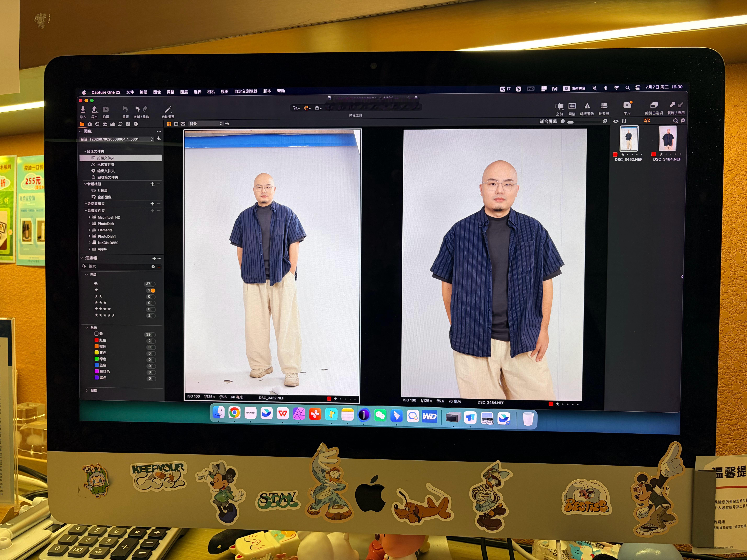Select the pan hand cursor tool

(x=307, y=108)
